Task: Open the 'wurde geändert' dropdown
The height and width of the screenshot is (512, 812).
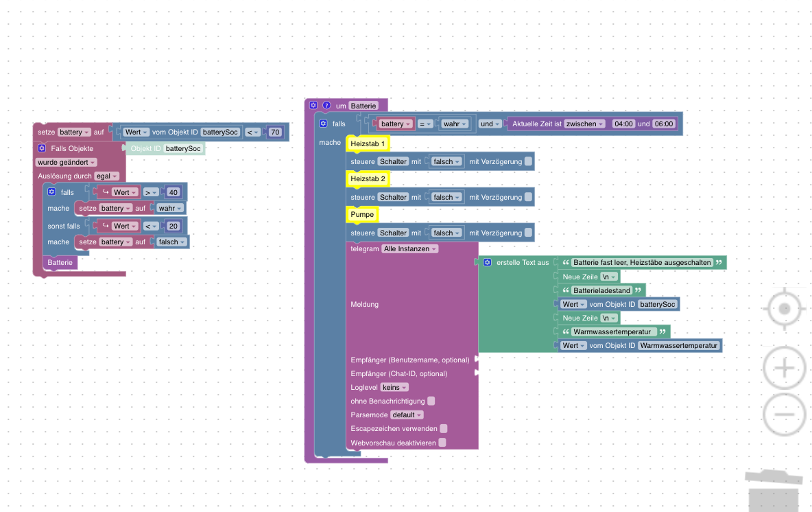Action: pyautogui.click(x=67, y=162)
